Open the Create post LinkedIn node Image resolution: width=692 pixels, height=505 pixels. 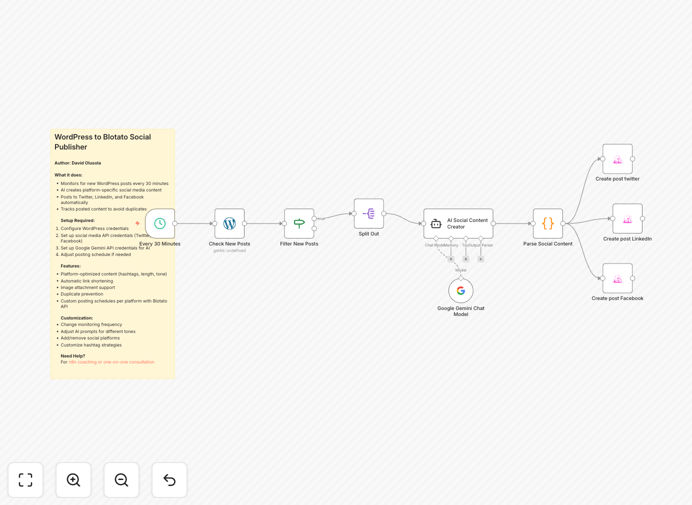tap(628, 219)
